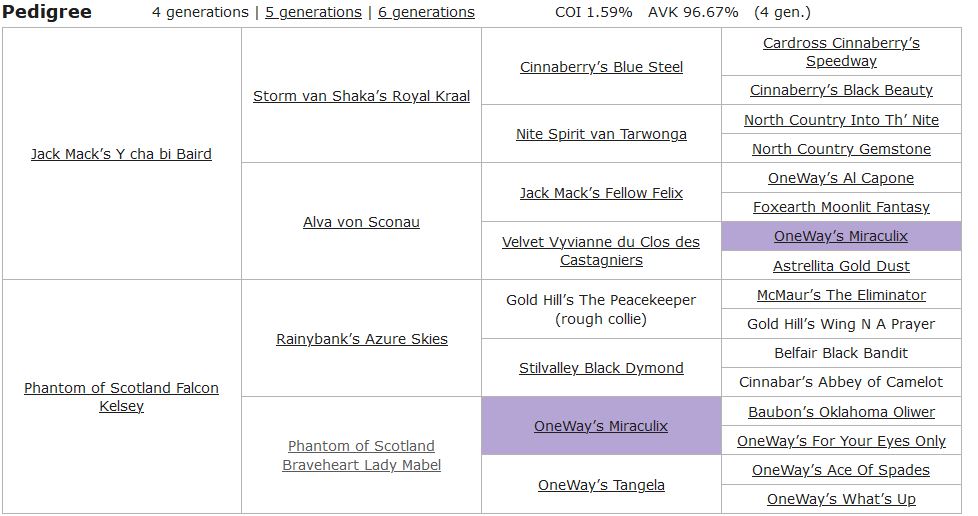Select McMaur's The Eliminator link
978x516 pixels.
(x=841, y=295)
